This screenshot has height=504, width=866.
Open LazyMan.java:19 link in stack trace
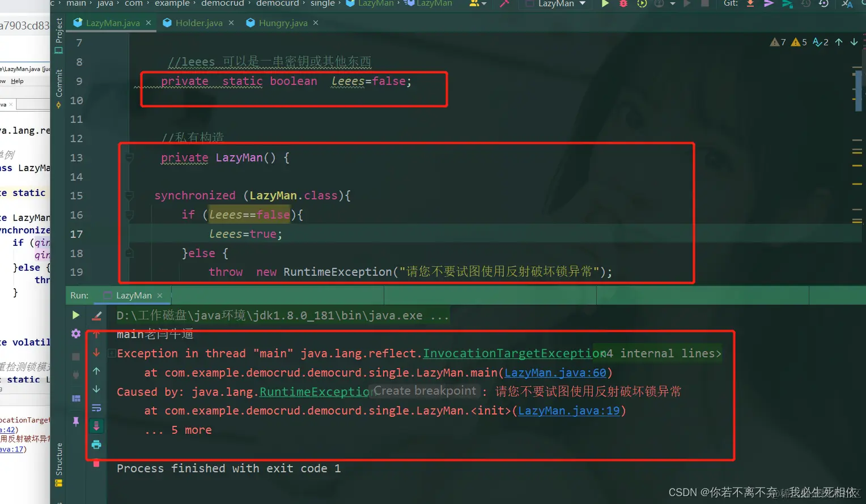(569, 411)
